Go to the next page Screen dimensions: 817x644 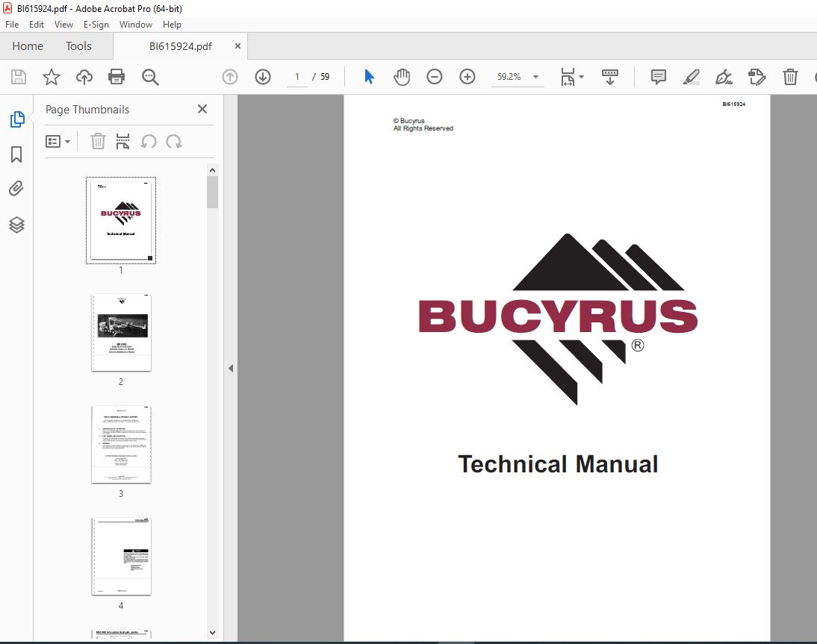(x=263, y=77)
